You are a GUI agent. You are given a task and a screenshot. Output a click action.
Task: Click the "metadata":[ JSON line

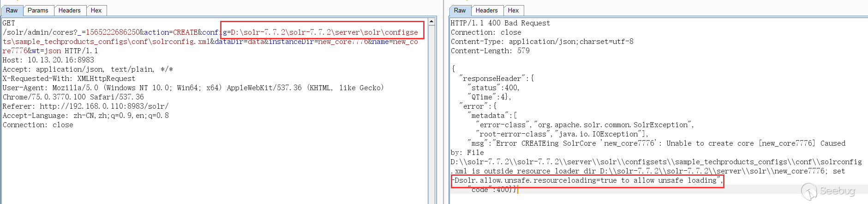[492, 116]
